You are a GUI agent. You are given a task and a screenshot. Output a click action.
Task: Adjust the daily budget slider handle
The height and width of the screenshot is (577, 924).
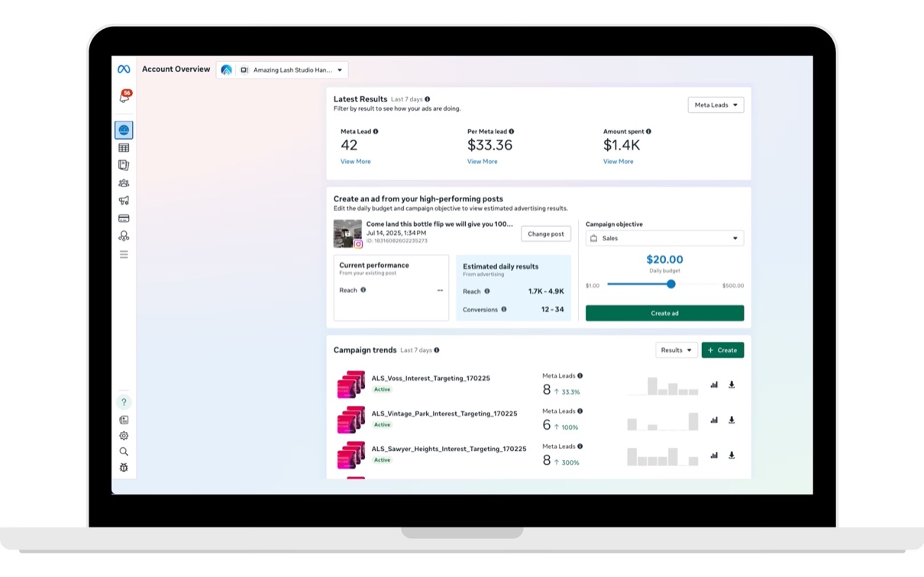click(671, 284)
